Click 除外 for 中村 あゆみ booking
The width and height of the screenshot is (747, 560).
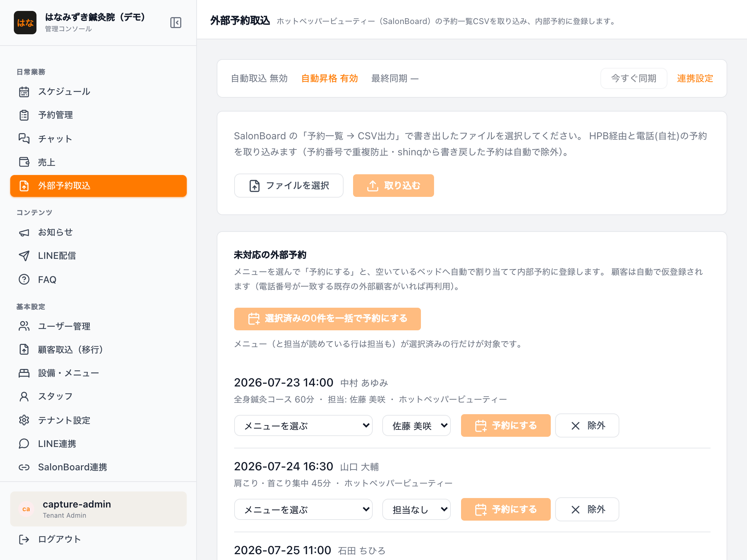[x=587, y=425]
